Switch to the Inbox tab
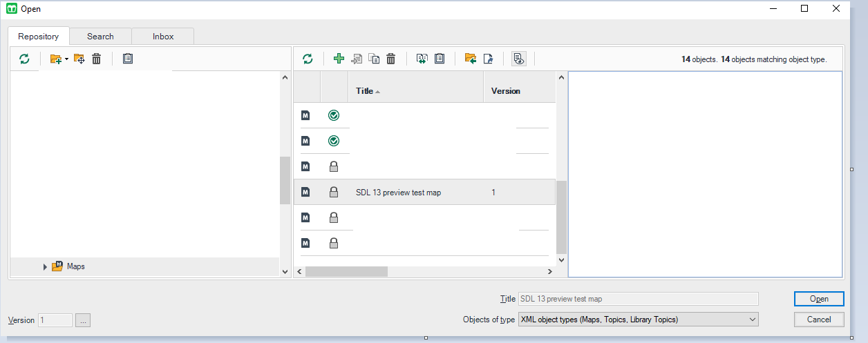The height and width of the screenshot is (343, 868). coord(163,37)
